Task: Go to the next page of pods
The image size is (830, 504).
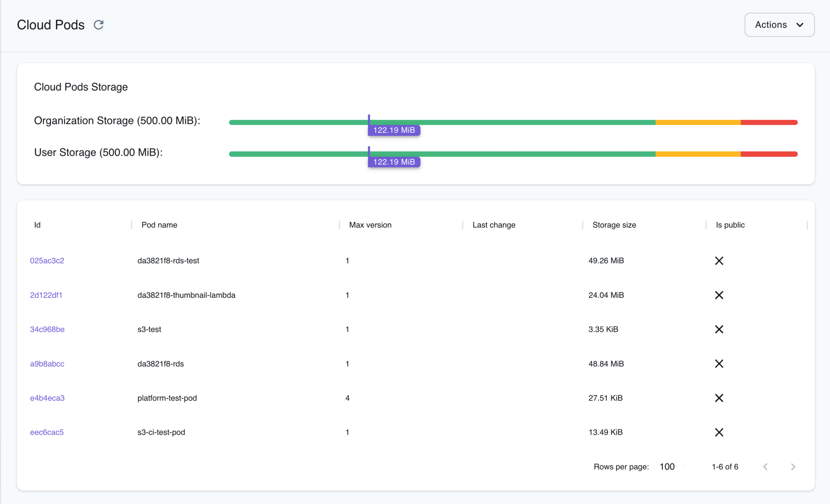Action: pos(793,466)
